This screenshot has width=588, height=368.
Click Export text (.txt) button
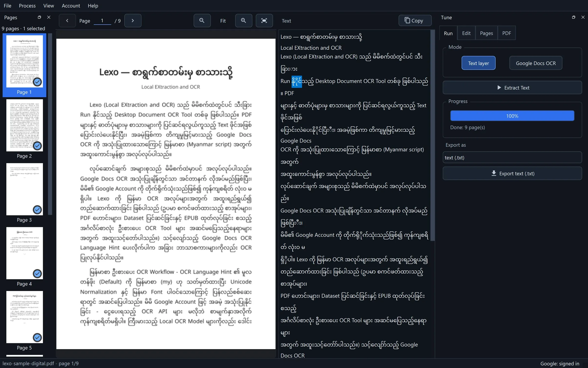[512, 173]
